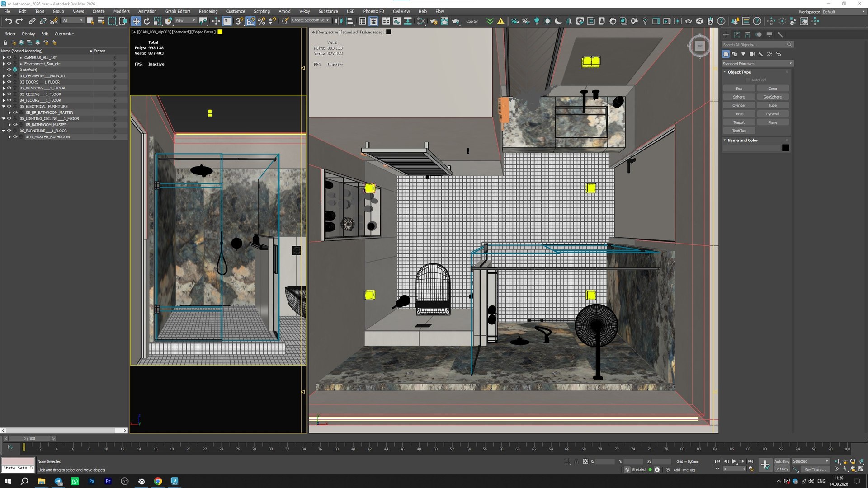Click the TextPlus button
The image size is (868, 488).
coord(739,131)
